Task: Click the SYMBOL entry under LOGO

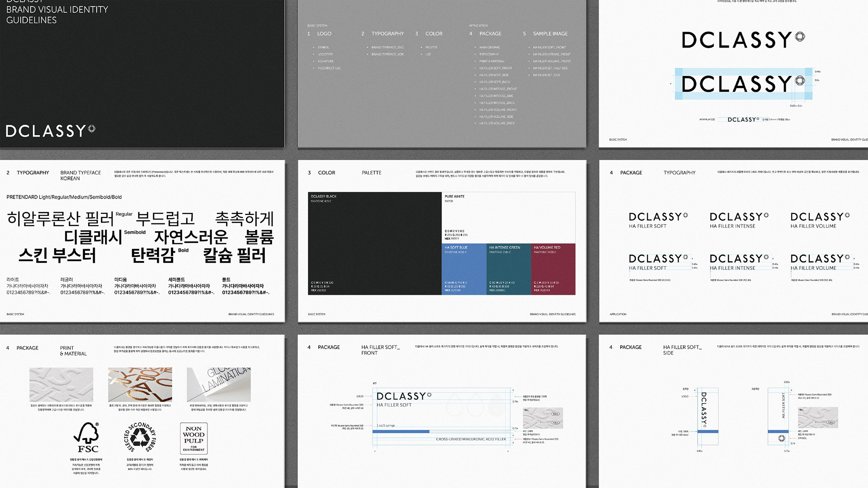Action: [x=323, y=47]
